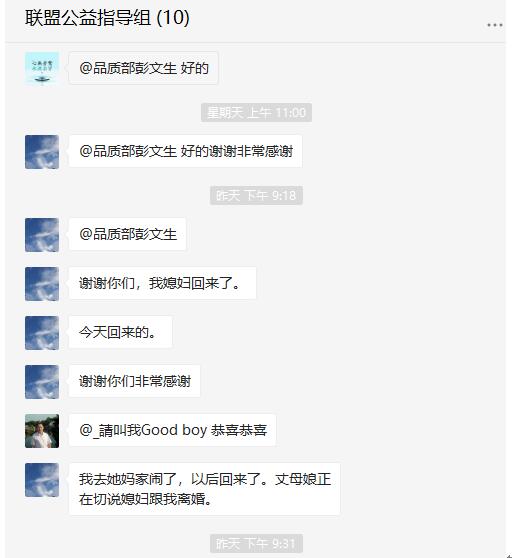The height and width of the screenshot is (558, 512).
Task: Open the three-dot chat info menu
Action: coord(495,25)
